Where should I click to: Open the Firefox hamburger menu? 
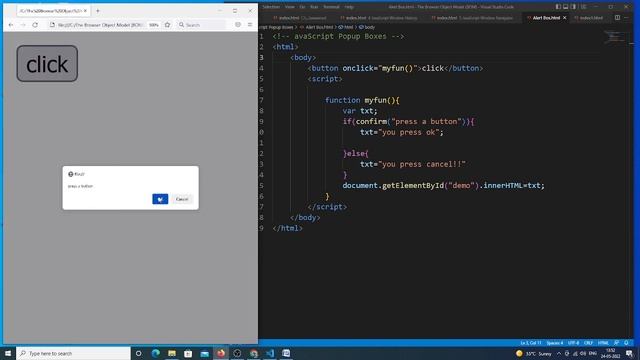click(x=250, y=25)
